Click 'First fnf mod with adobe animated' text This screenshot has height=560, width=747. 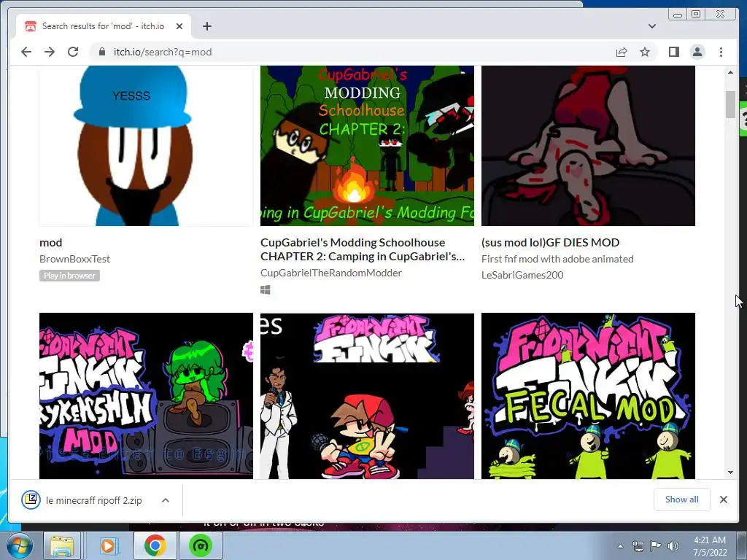click(x=557, y=259)
